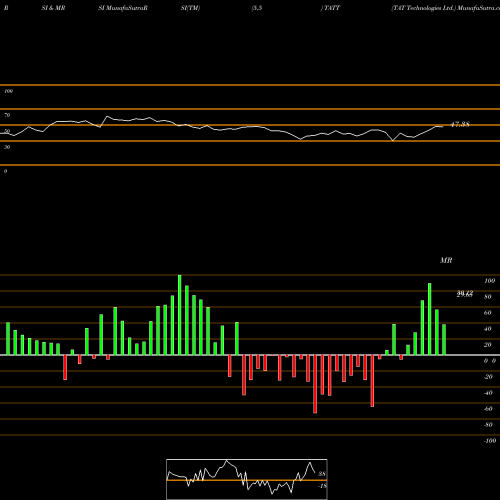Click the ') TATT' ticker text
The width and height of the screenshot is (500, 500).
tap(330, 8)
